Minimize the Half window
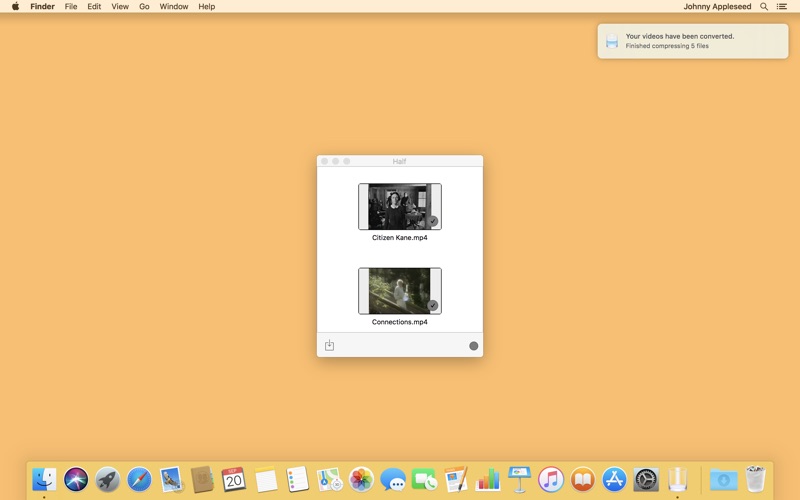 coord(336,161)
